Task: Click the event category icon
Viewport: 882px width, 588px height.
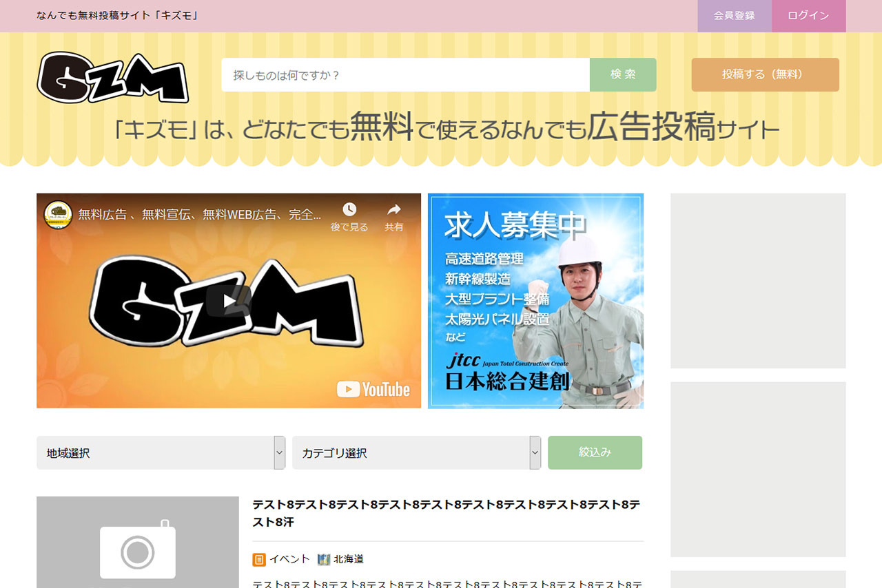Action: click(259, 560)
